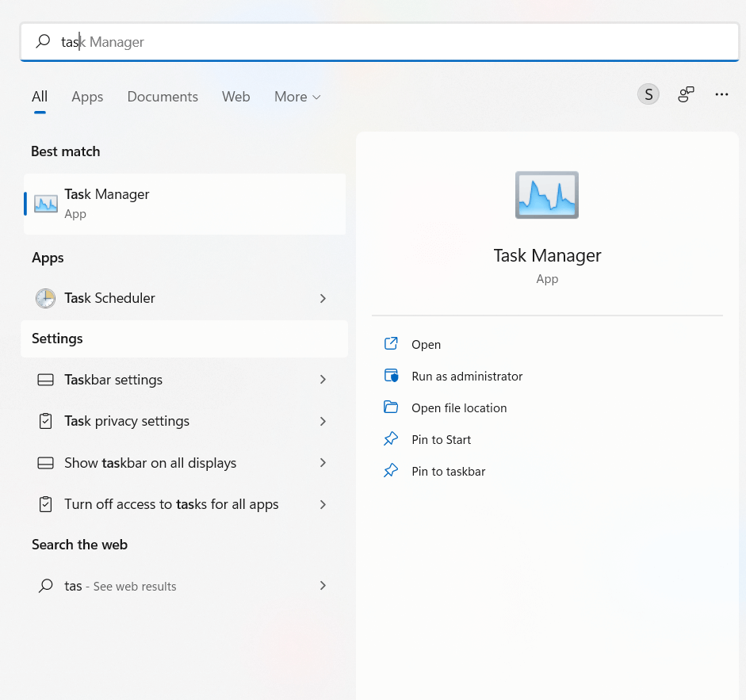The image size is (746, 700).
Task: Click the Task Scheduler clock icon
Action: coord(46,298)
